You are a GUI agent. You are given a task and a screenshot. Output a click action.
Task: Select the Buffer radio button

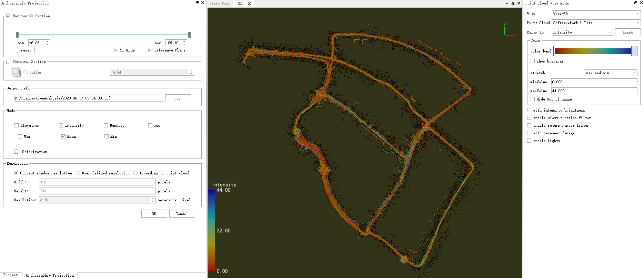[26, 72]
